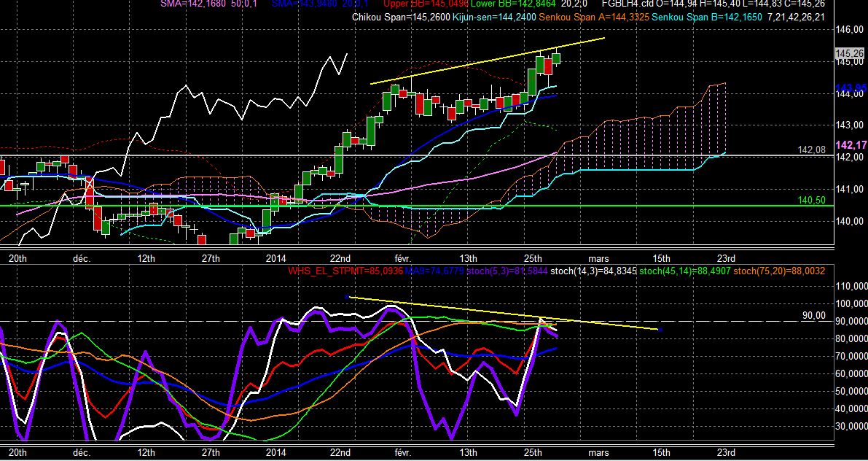Click '22nd' on the price chart date axis
The width and height of the screenshot is (868, 461).
coord(340,258)
